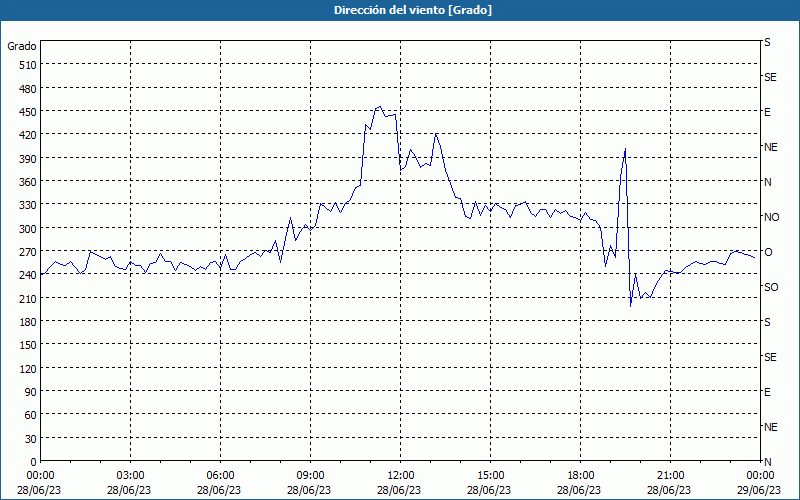Select the E compass label level with 90
The width and height of the screenshot is (800, 500).
[x=767, y=392]
